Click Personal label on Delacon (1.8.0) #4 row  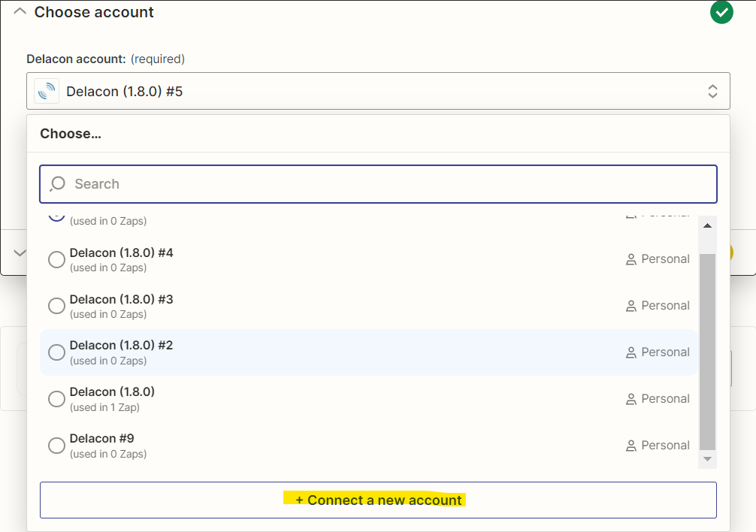(665, 259)
